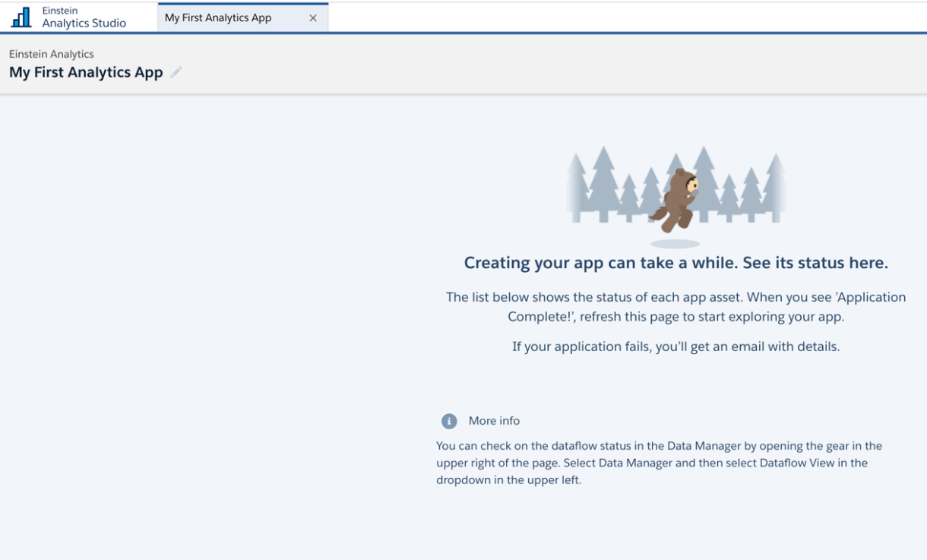The height and width of the screenshot is (560, 927).
Task: Click the More info label
Action: coord(495,421)
